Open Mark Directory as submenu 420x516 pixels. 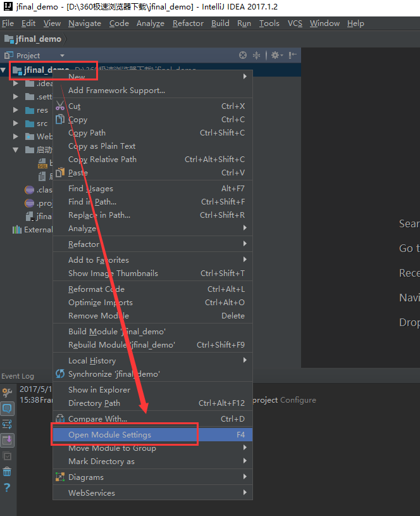click(x=152, y=461)
